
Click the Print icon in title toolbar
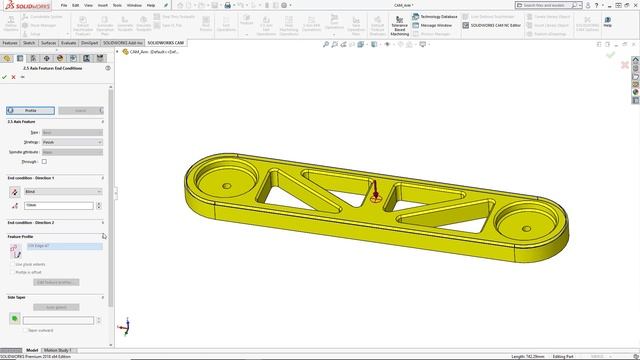pyautogui.click(x=228, y=5)
